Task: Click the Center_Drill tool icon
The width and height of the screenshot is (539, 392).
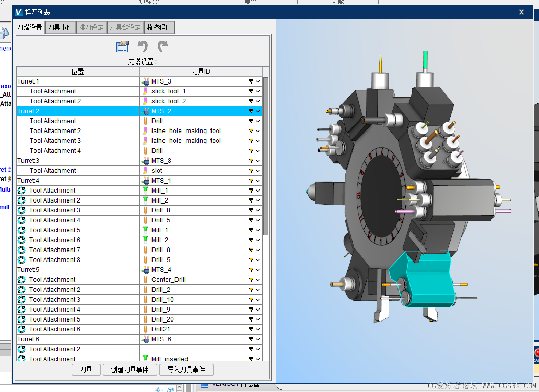Action: tap(145, 280)
